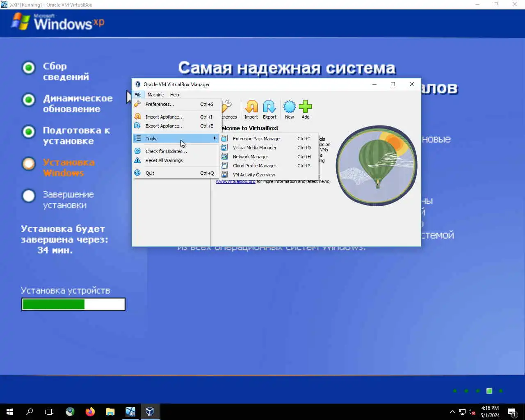
Task: Click the Подготовка к установке step indicator
Action: [x=29, y=132]
